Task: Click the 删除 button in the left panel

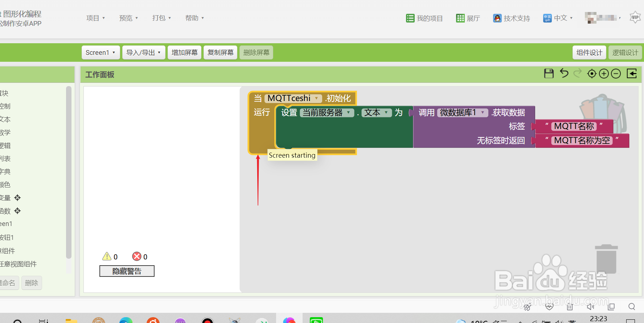Action: click(x=32, y=283)
